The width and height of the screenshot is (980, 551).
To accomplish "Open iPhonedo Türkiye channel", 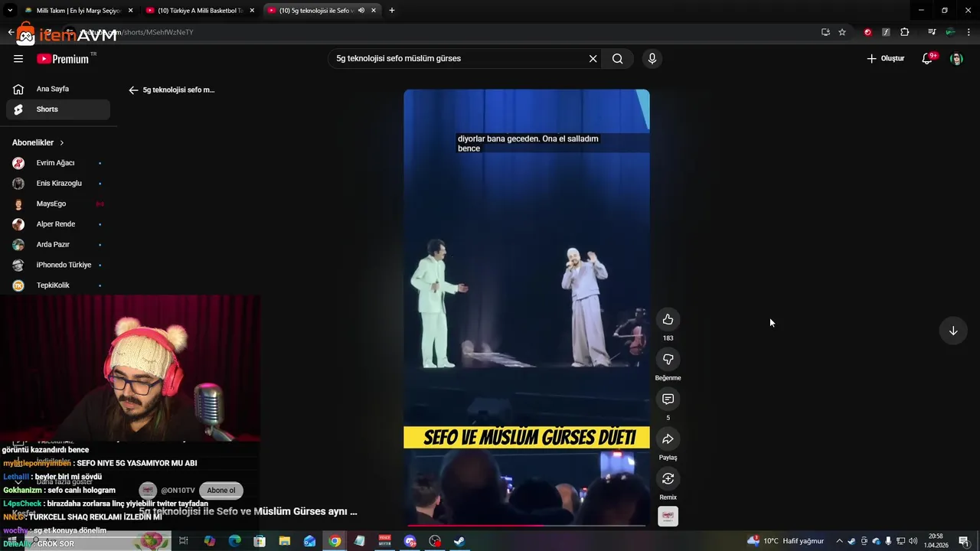I will coord(58,265).
